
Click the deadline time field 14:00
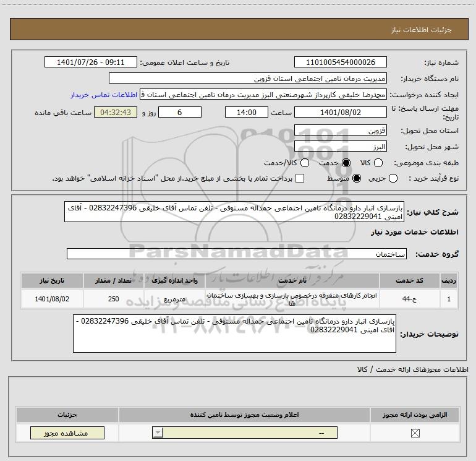[x=247, y=113]
